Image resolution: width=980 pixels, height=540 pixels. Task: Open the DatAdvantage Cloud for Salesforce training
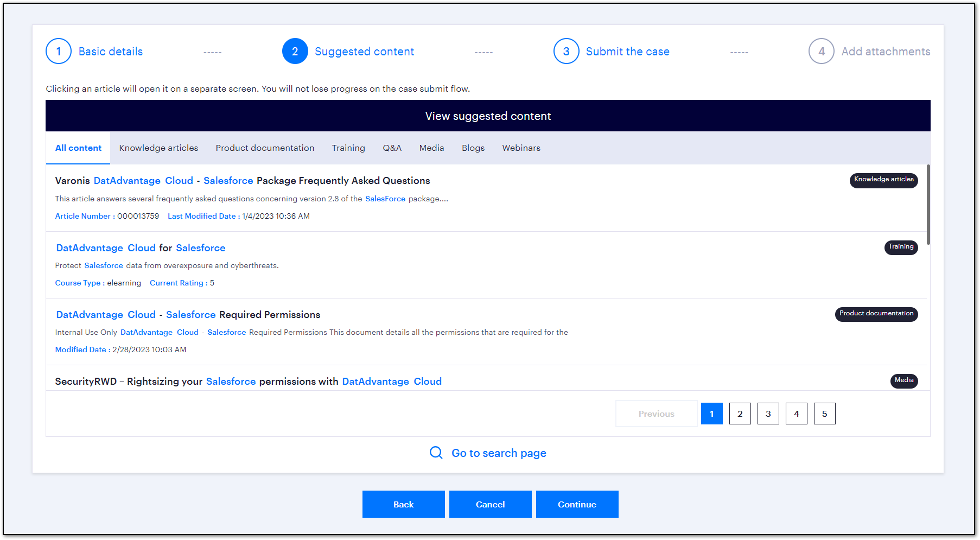pyautogui.click(x=141, y=248)
